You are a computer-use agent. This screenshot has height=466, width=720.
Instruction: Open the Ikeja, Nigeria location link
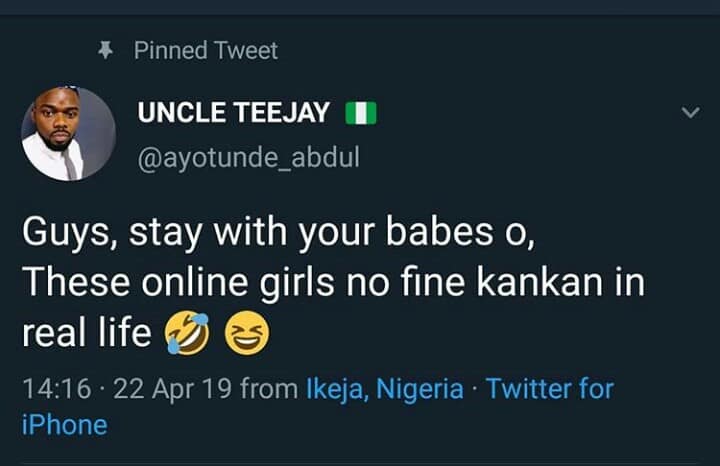point(384,389)
